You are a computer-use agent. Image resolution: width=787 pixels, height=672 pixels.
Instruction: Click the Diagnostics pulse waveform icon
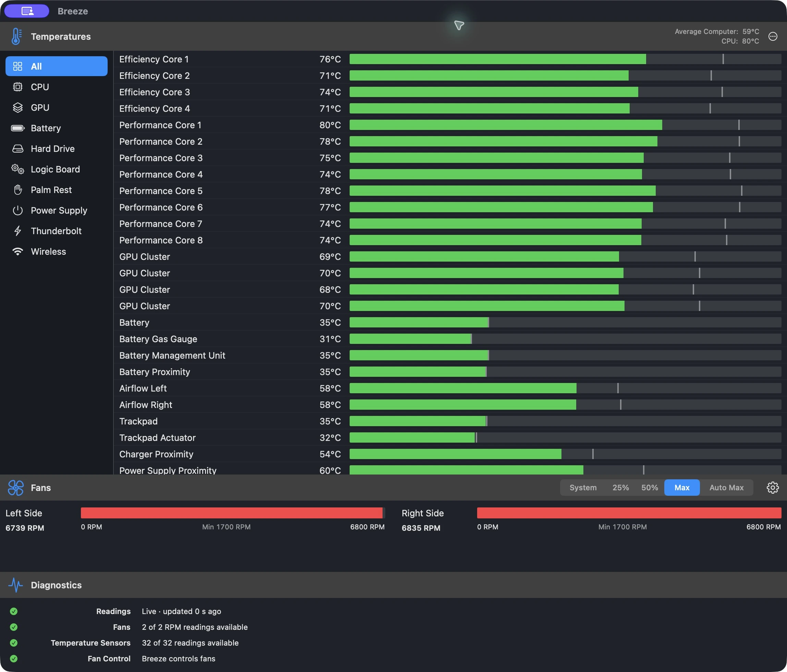15,585
